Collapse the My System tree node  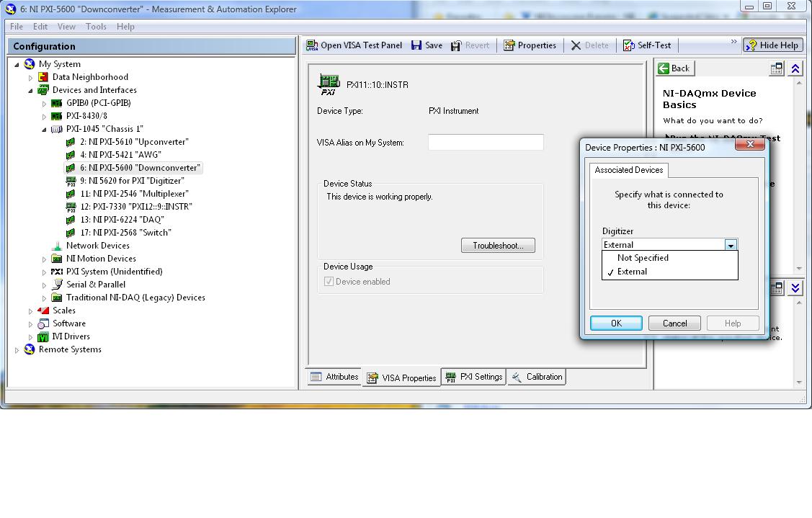click(x=17, y=65)
